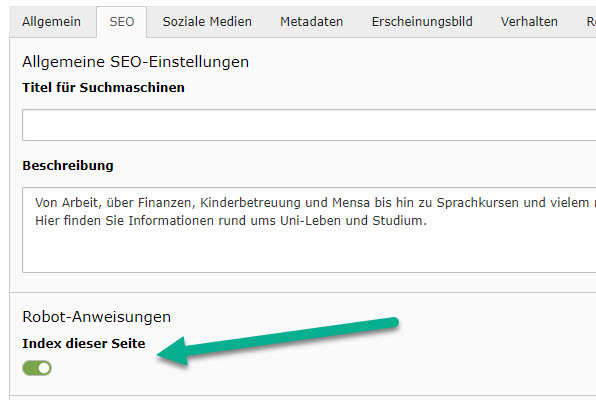Click the Allgemeine SEO-Einstellungen heading
596x400 pixels.
pos(135,62)
